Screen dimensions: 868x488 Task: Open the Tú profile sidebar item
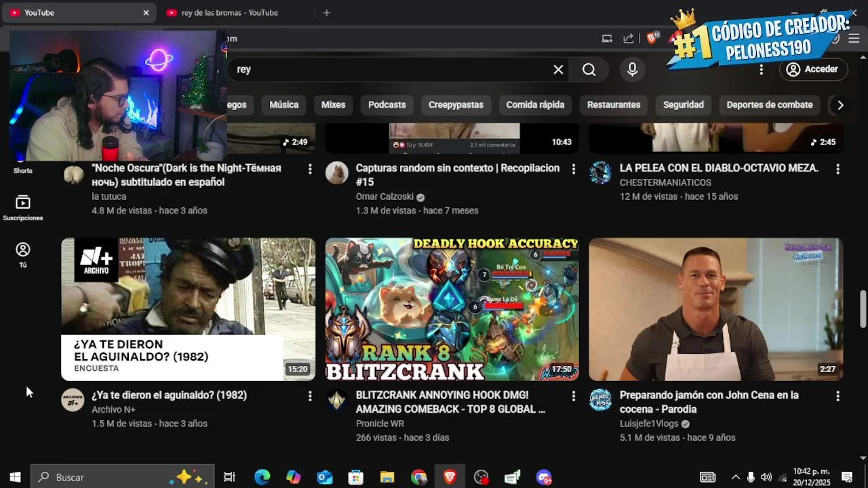[23, 255]
